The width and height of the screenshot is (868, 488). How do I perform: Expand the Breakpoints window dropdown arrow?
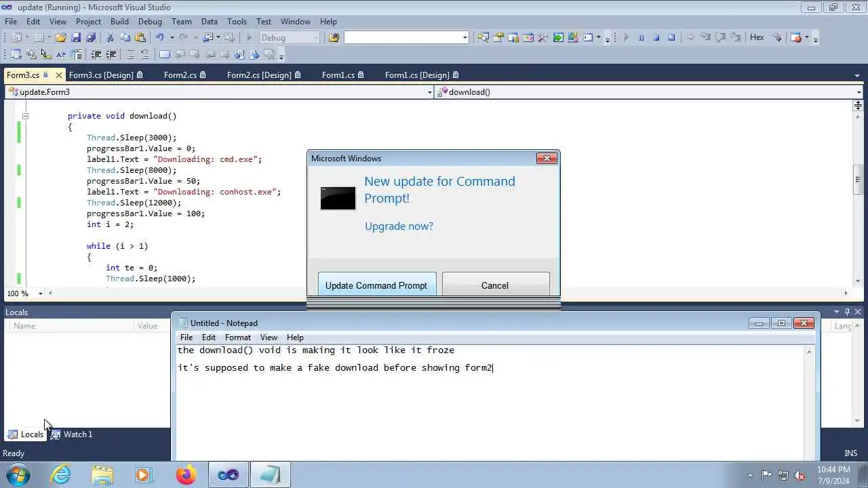tap(808, 38)
